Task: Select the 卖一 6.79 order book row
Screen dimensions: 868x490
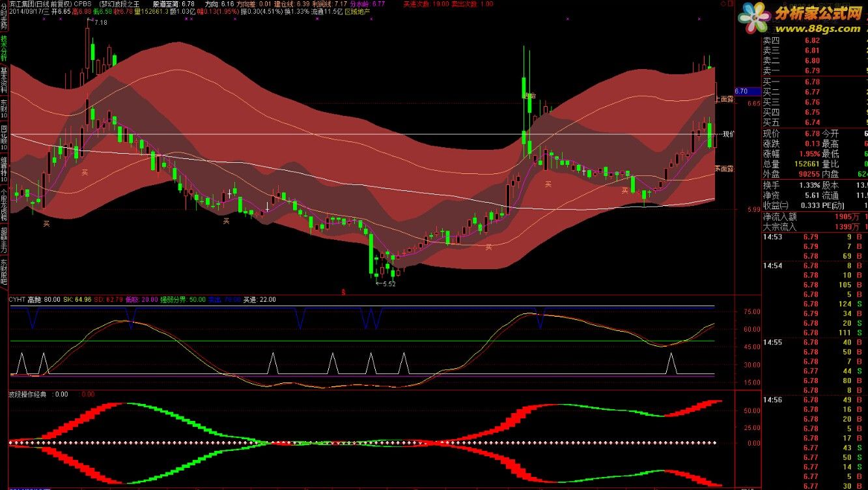Action: 815,70
